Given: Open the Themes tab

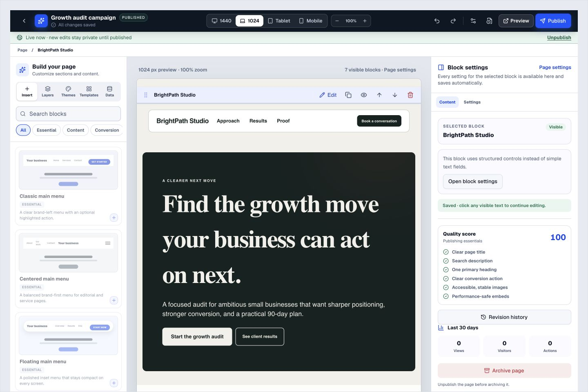Looking at the screenshot, I should tap(68, 91).
